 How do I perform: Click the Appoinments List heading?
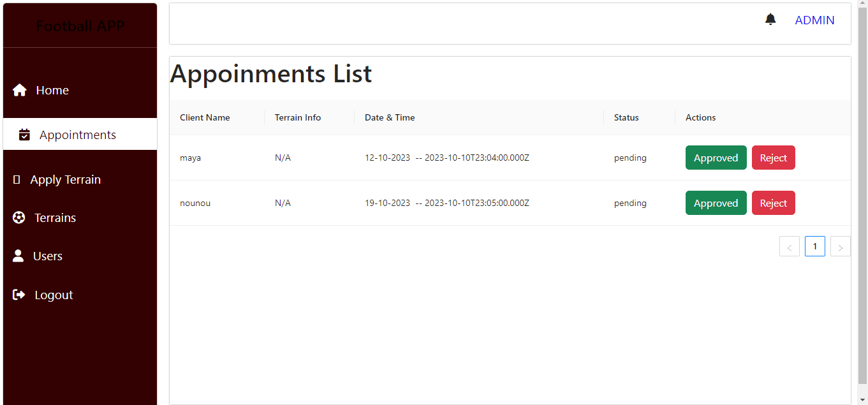(x=271, y=74)
